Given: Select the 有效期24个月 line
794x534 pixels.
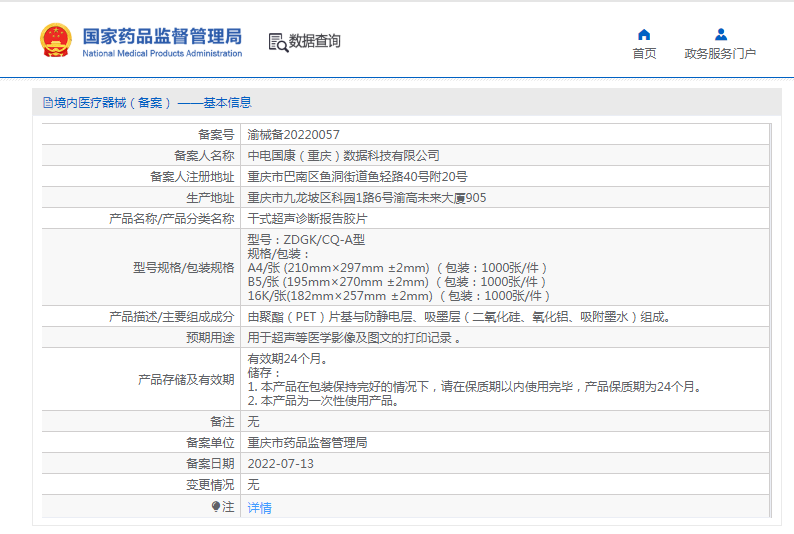Looking at the screenshot, I should 287,359.
